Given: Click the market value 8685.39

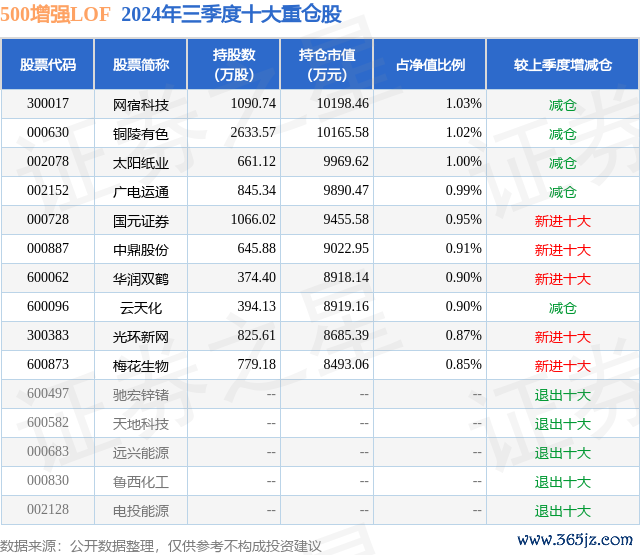Looking at the screenshot, I should pyautogui.click(x=346, y=335).
